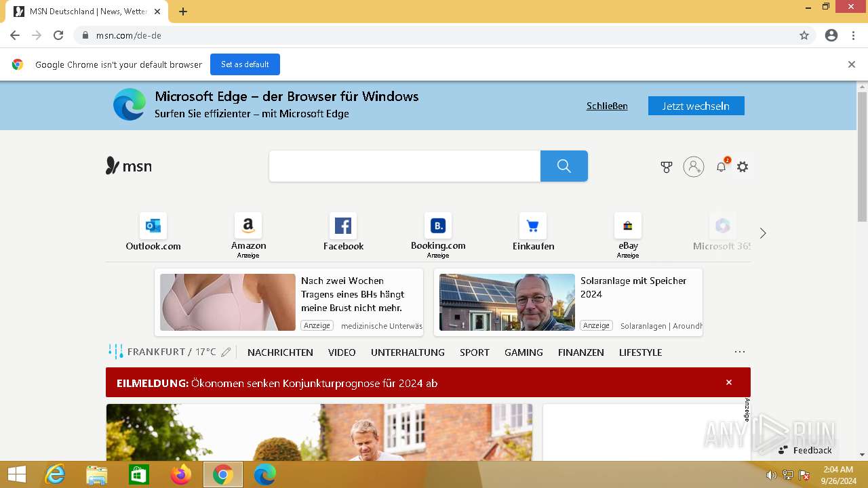
Task: Click the Schließen link in Edge banner
Action: (607, 106)
